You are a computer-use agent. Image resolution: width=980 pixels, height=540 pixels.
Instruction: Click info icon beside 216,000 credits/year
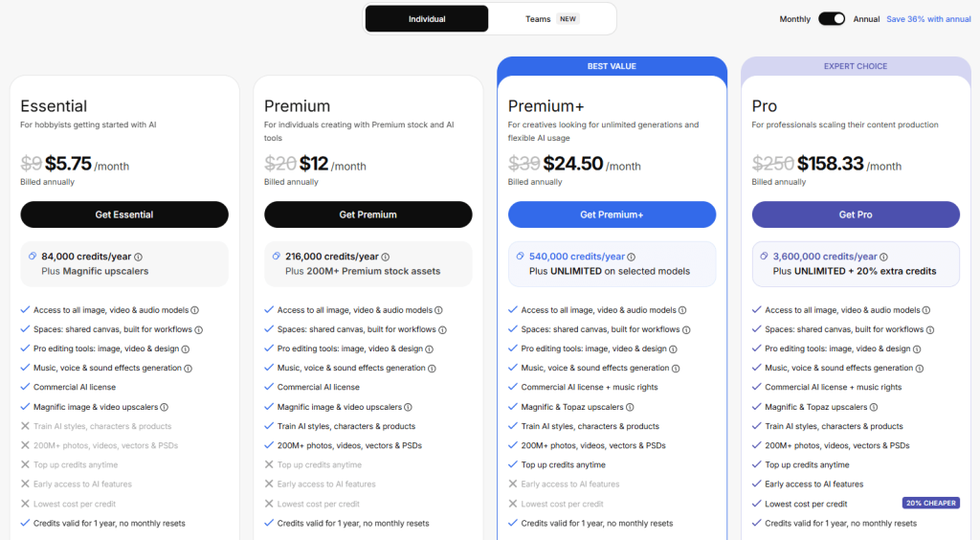tap(387, 257)
